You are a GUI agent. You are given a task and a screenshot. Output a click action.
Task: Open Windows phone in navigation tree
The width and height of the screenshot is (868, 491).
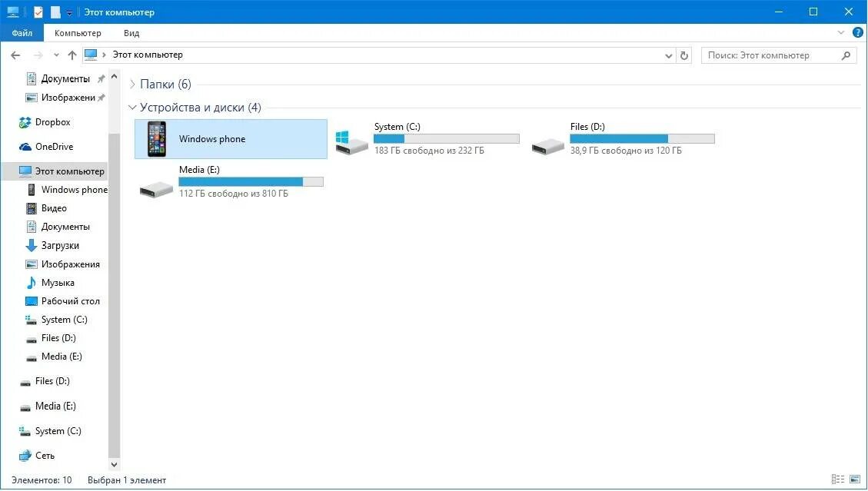click(66, 190)
